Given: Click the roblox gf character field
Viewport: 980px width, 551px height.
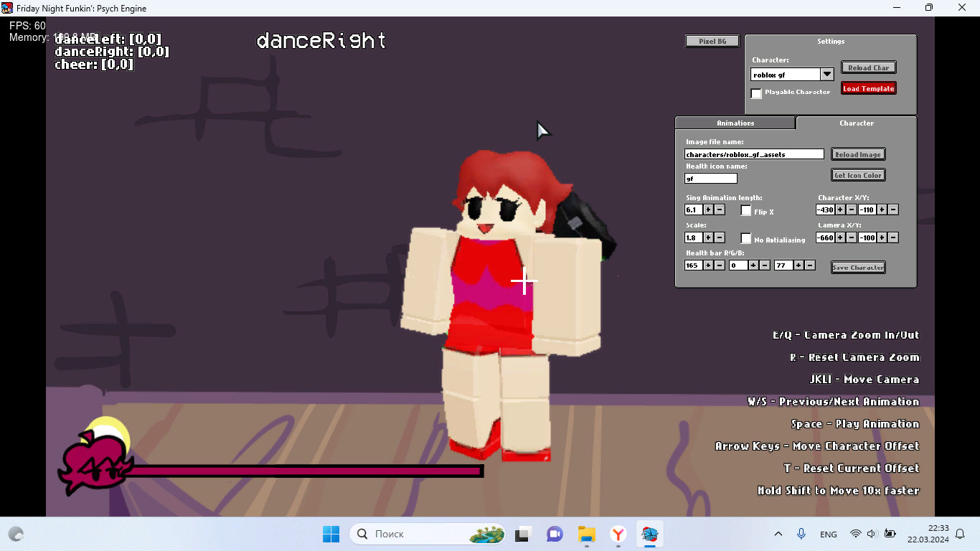Looking at the screenshot, I should coord(786,74).
